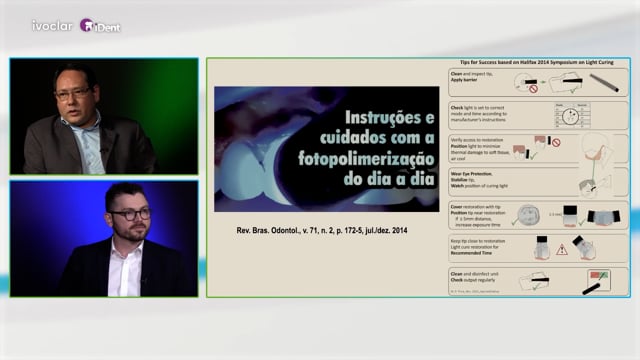Screen dimensions: 640x360
Task: Select the top speaker video with green background
Action: pos(104,116)
